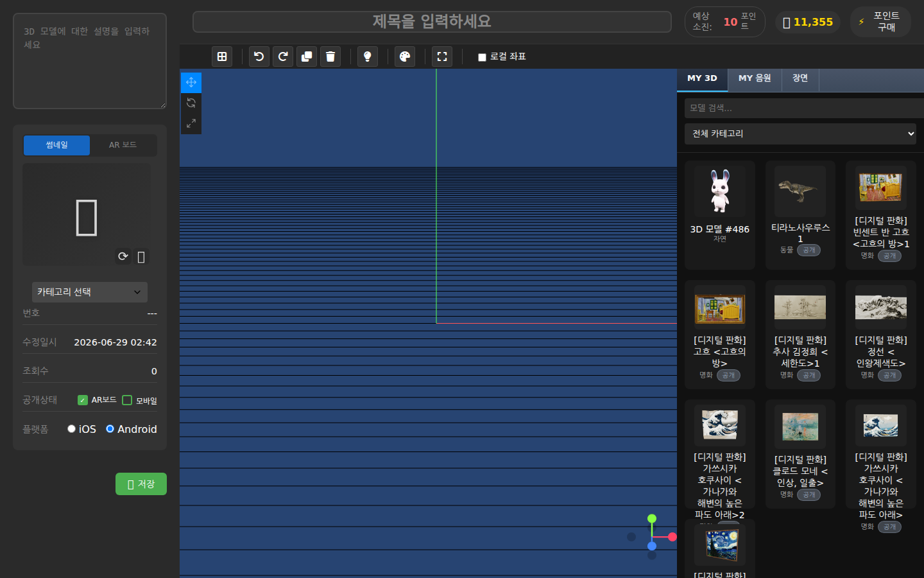Image resolution: width=924 pixels, height=578 pixels.
Task: Open the color palette icon
Action: [x=405, y=57]
